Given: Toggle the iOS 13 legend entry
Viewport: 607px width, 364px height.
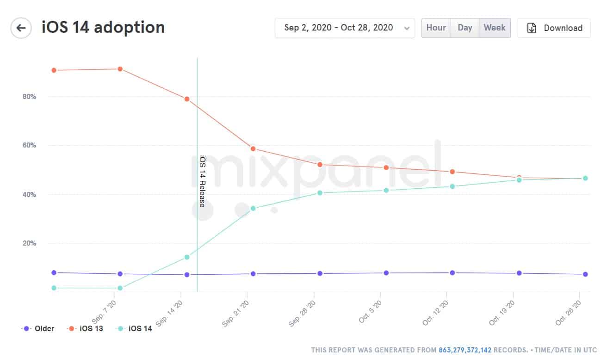Looking at the screenshot, I should [92, 328].
